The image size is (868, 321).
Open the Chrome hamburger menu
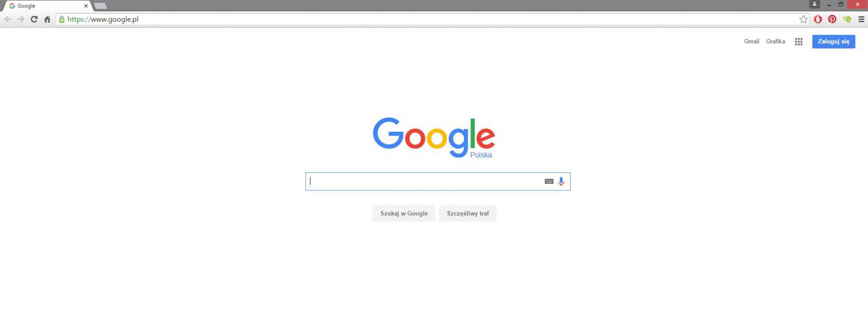tap(861, 19)
